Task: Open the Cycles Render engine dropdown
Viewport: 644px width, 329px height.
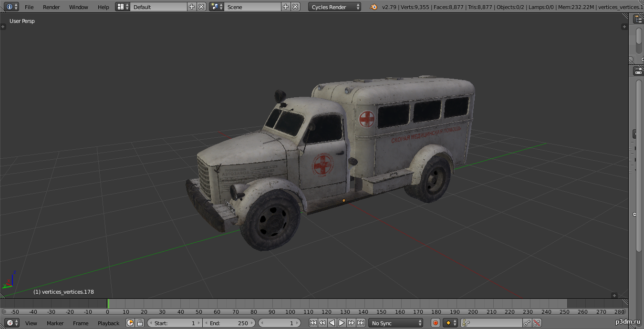Action: click(x=335, y=7)
